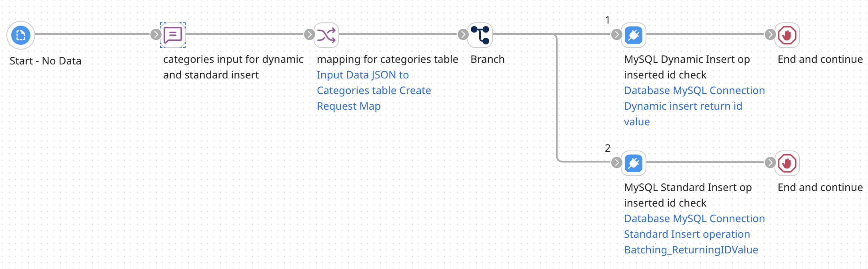Select the Branch node icon

(x=480, y=35)
